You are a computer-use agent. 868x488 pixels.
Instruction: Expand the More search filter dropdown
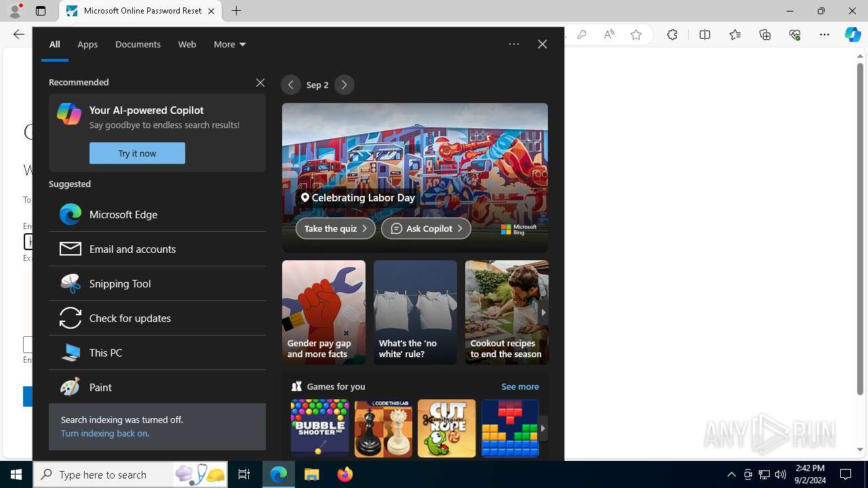[x=229, y=44]
